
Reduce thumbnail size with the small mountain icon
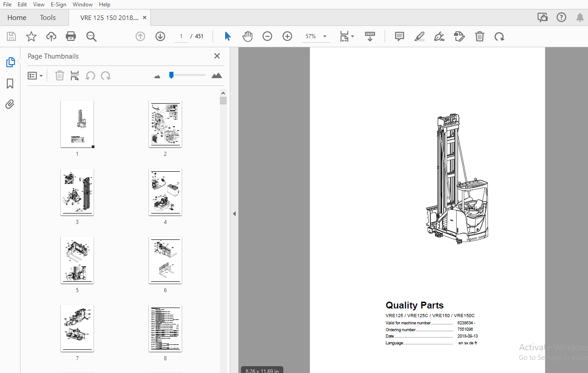158,76
